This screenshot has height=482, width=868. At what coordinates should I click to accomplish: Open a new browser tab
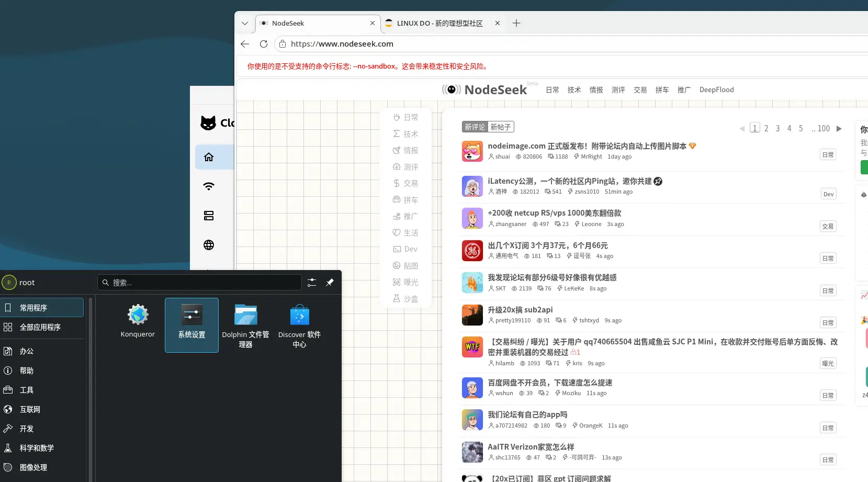pyautogui.click(x=516, y=23)
